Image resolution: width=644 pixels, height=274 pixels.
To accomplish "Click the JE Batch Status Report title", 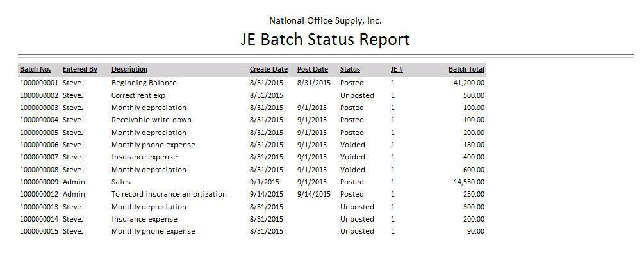I will [x=326, y=39].
